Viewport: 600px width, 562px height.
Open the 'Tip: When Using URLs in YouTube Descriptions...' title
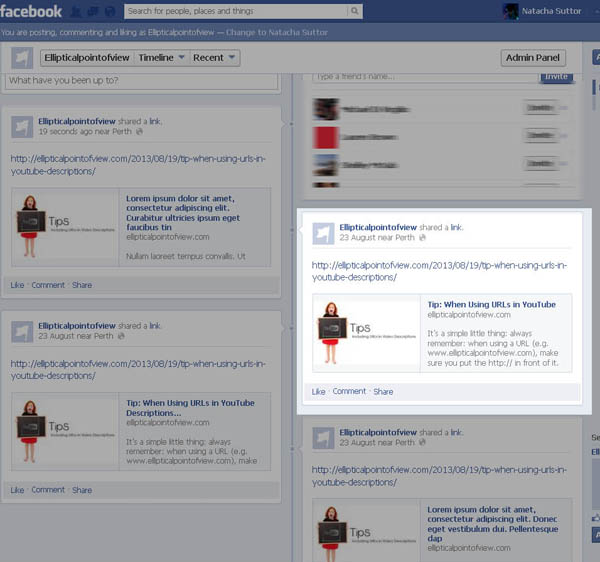click(x=190, y=408)
